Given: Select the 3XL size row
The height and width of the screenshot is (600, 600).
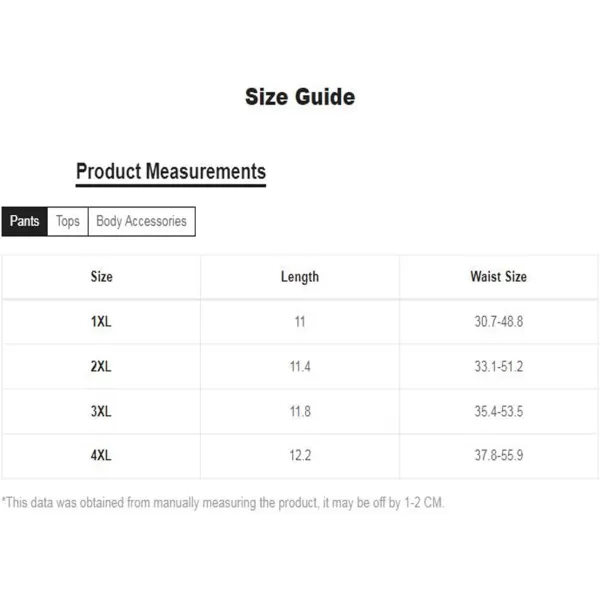Looking at the screenshot, I should pyautogui.click(x=300, y=412).
